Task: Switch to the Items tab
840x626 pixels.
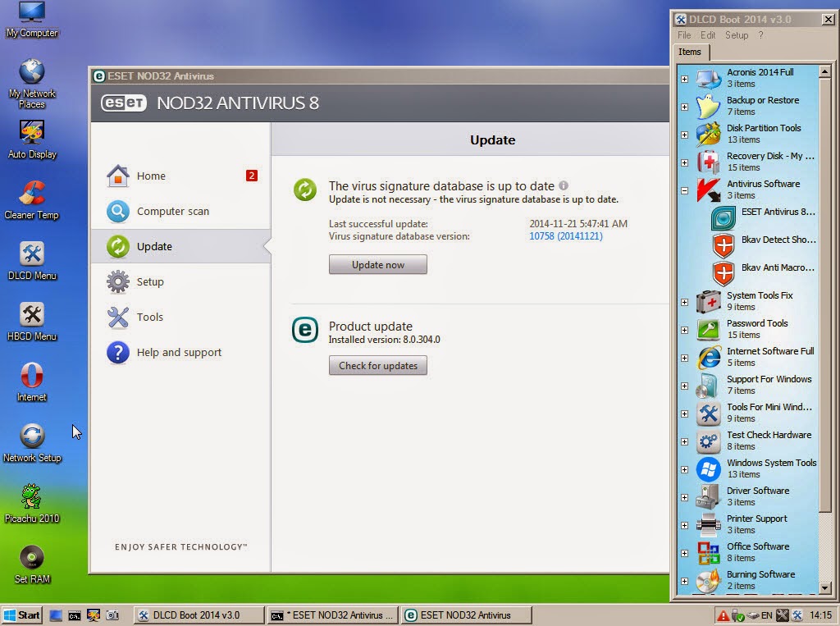Action: (690, 52)
